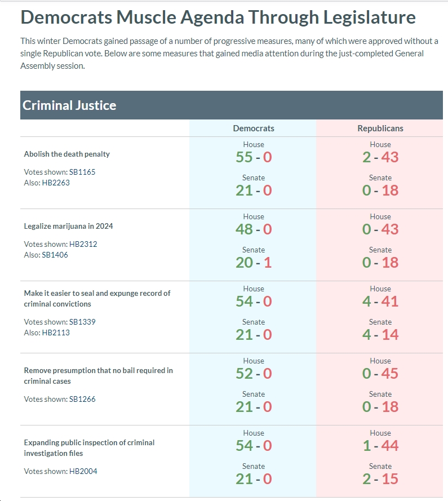Click 'Abolish the death penalty' row title

(67, 154)
